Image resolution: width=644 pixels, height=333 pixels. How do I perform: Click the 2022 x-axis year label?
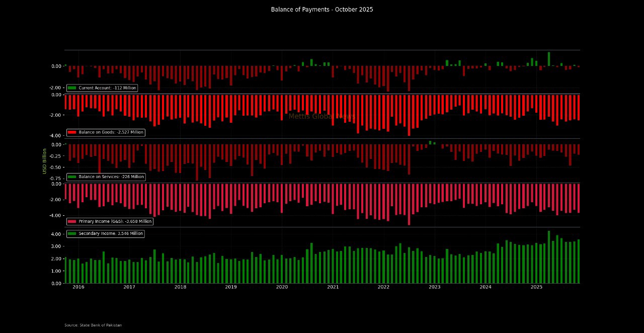tap(383, 287)
